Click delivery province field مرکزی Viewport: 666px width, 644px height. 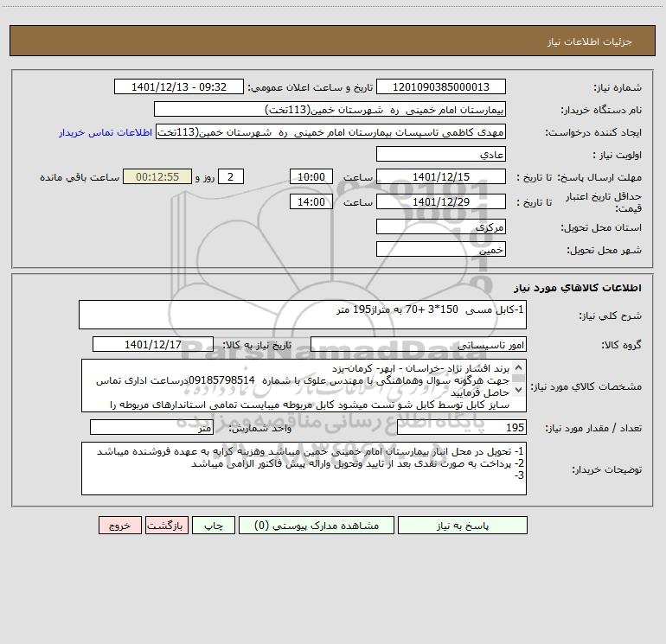pos(441,226)
